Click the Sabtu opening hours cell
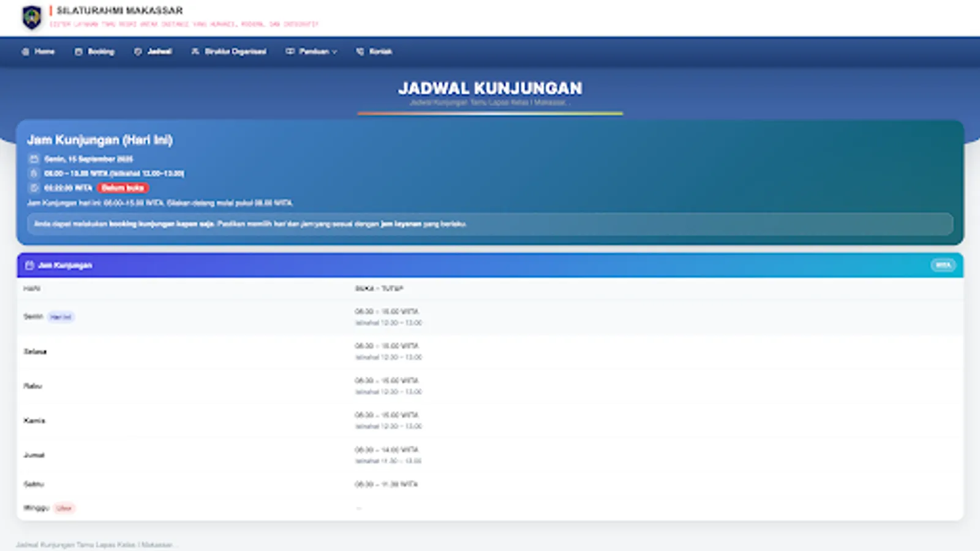The image size is (980, 551). pos(386,484)
